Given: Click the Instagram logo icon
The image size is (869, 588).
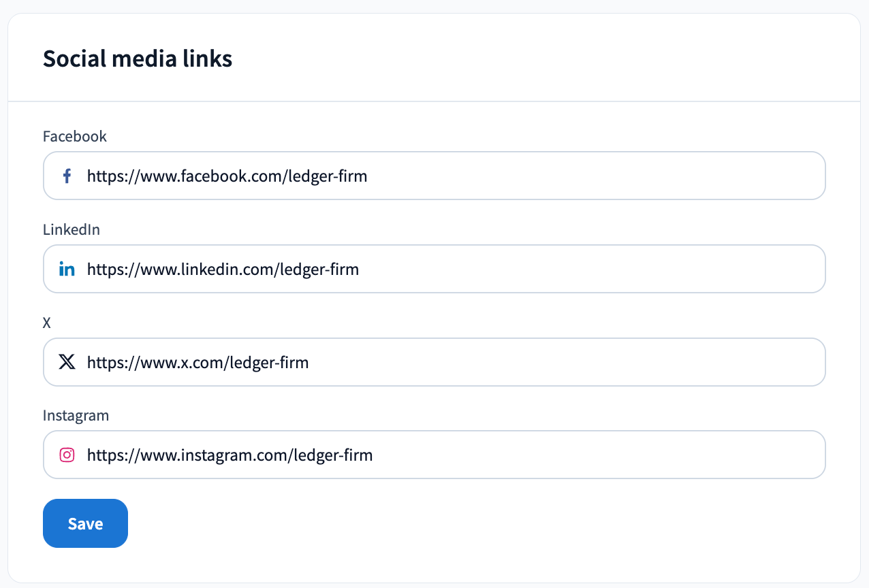Looking at the screenshot, I should pos(67,455).
